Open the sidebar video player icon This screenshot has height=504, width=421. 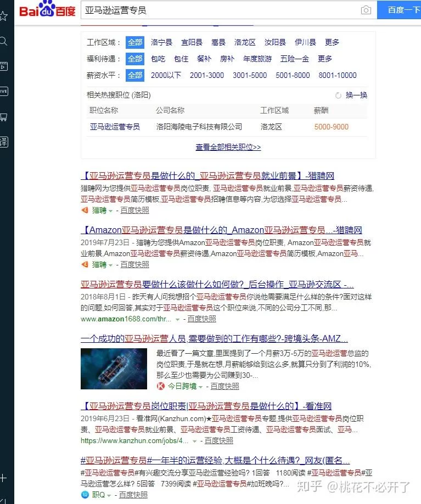[4, 66]
